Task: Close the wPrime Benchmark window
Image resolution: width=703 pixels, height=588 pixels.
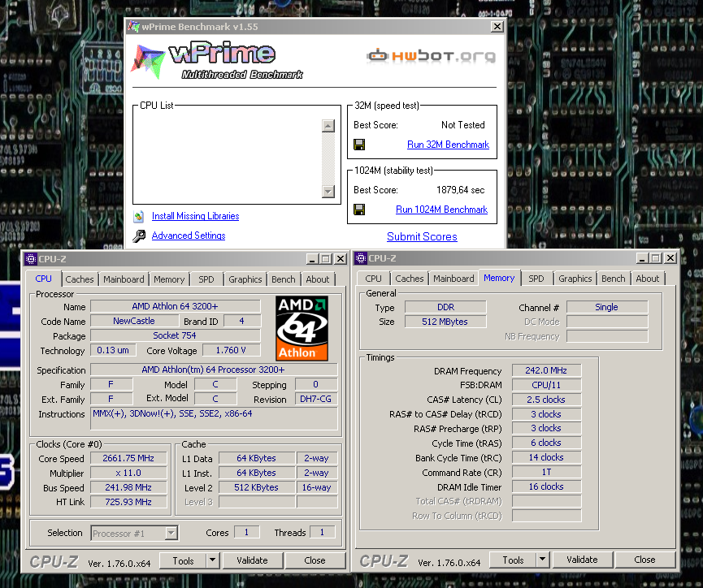Action: 497,27
